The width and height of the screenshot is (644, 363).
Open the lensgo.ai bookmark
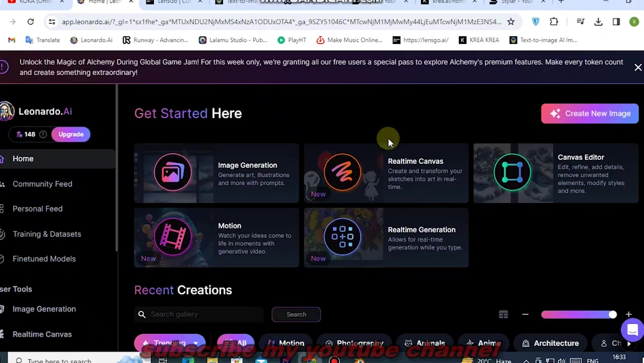(420, 40)
